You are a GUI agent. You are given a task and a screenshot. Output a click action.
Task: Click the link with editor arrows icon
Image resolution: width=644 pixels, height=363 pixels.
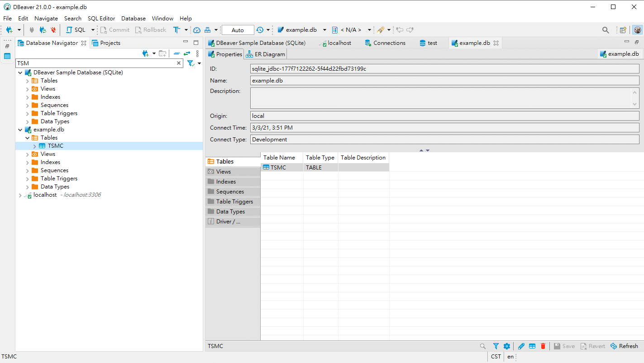[186, 53]
